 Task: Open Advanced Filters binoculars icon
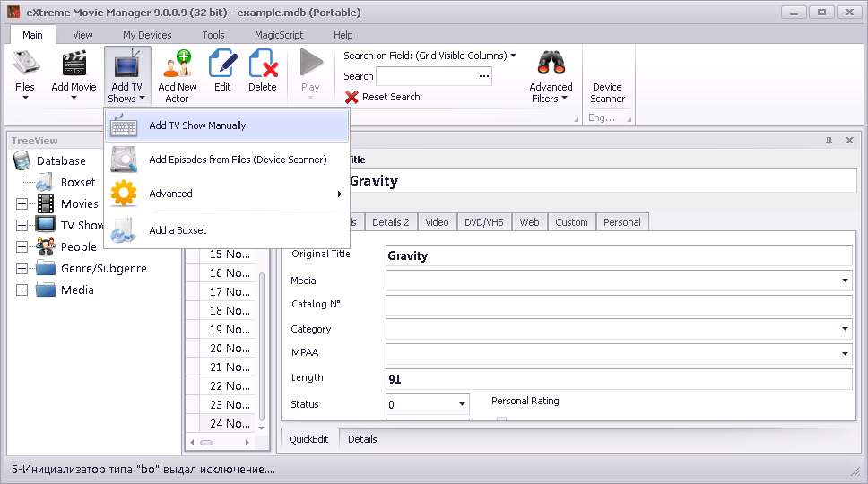pos(551,63)
